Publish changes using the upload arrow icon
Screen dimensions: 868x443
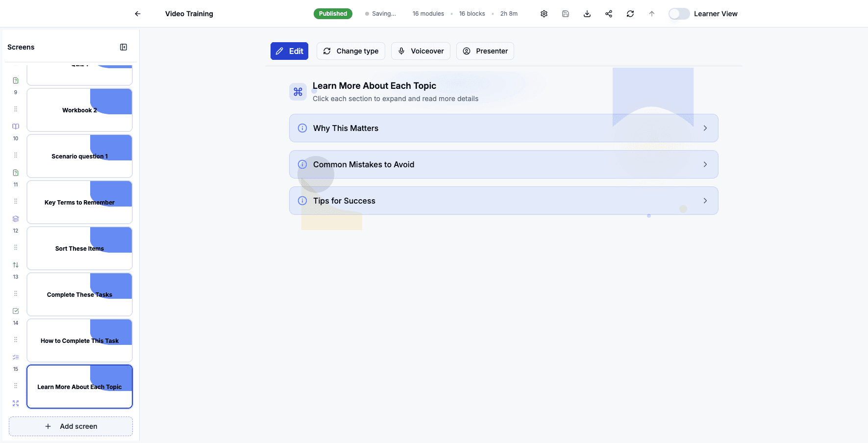[652, 14]
